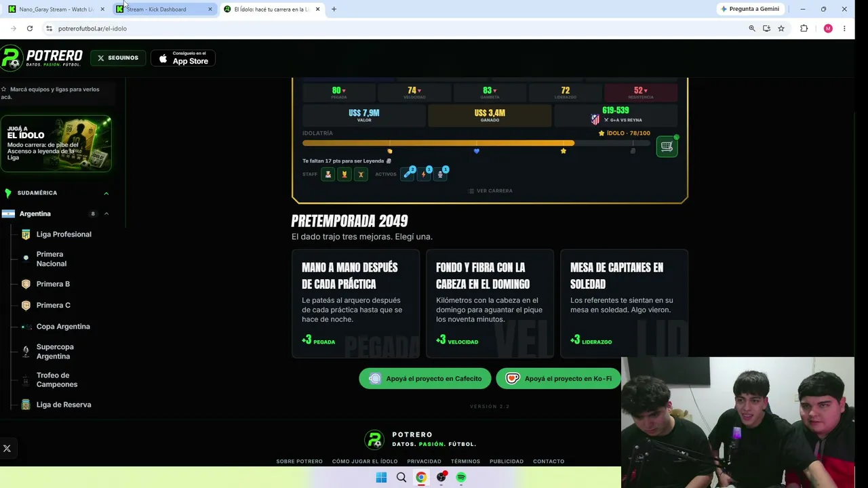Click the Publicidad footer link
Viewport: 868px width, 488px height.
click(x=507, y=462)
